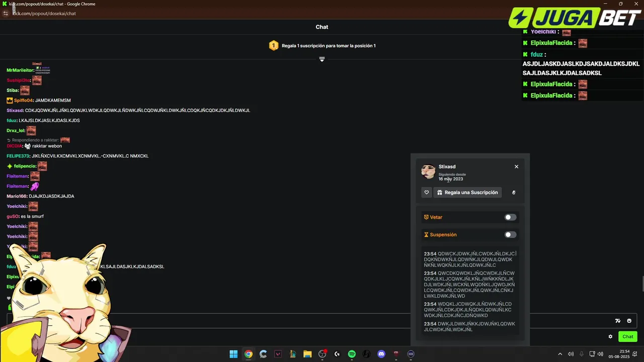Image resolution: width=644 pixels, height=362 pixels.
Task: Close the Stixasd user card
Action: [x=516, y=166]
